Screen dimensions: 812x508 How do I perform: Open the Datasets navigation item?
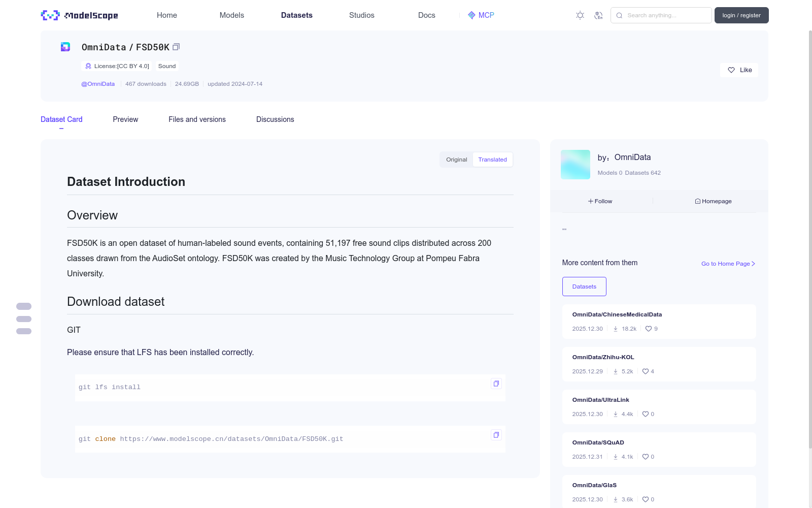pos(297,15)
